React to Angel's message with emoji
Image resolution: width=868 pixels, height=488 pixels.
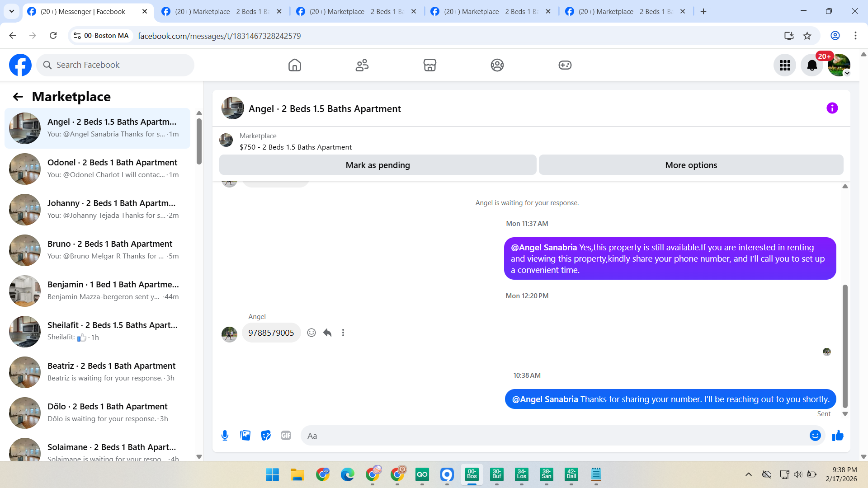(x=311, y=333)
